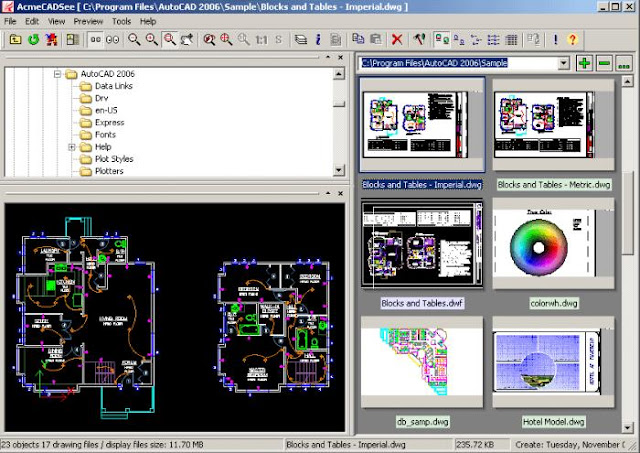This screenshot has height=453, width=640.
Task: Select the colorwh.dwg color wheel thumbnail
Action: pyautogui.click(x=553, y=244)
